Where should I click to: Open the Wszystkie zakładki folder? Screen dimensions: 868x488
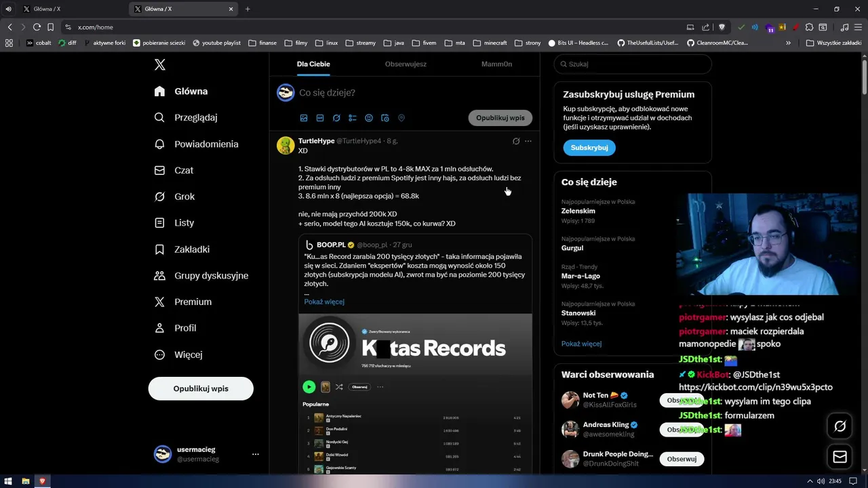tap(834, 43)
